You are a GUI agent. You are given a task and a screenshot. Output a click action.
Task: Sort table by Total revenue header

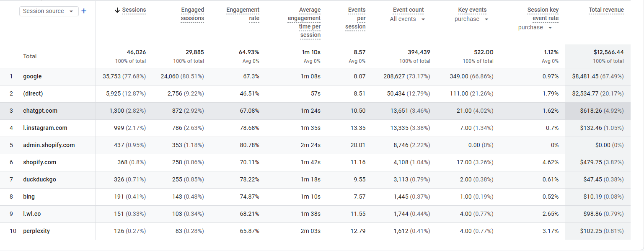[x=606, y=10]
